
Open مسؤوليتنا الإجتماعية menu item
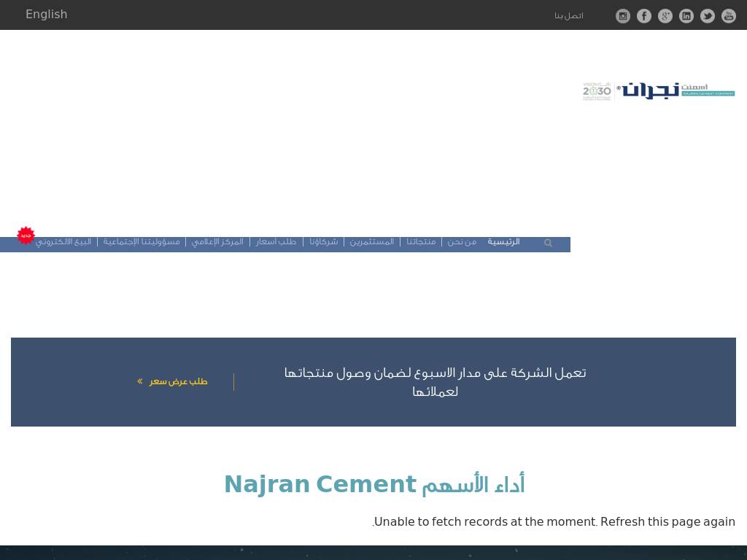[142, 242]
